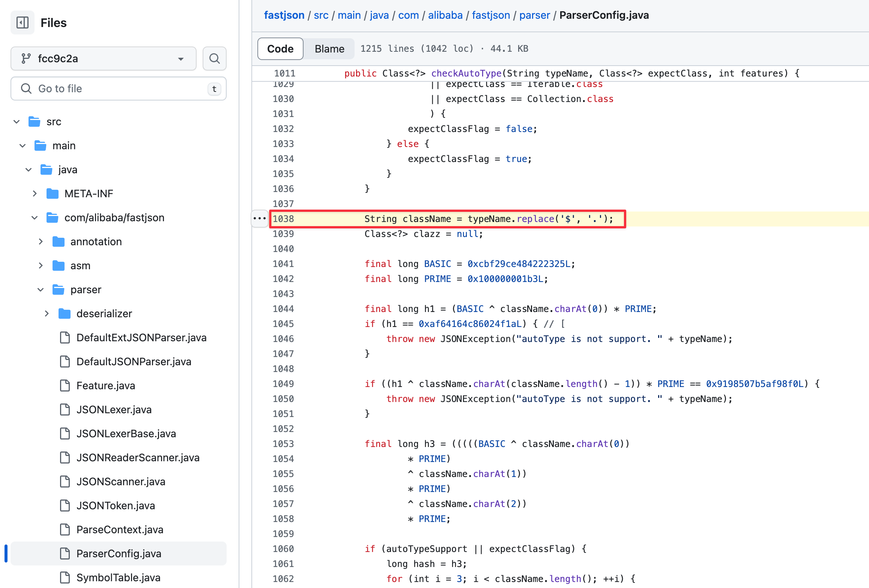Screen dimensions: 869x588
Task: Expand the deserializer folder chevron
Action: (47, 313)
